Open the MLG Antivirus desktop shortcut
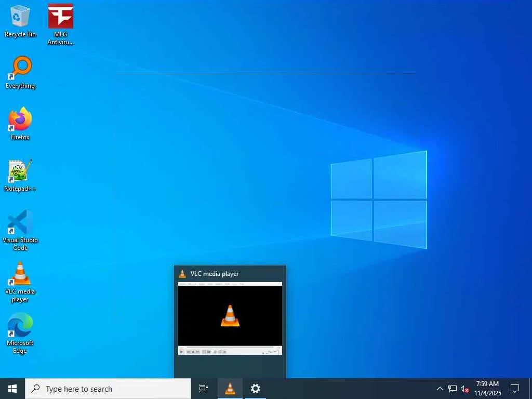This screenshot has width=532, height=399. pyautogui.click(x=60, y=24)
